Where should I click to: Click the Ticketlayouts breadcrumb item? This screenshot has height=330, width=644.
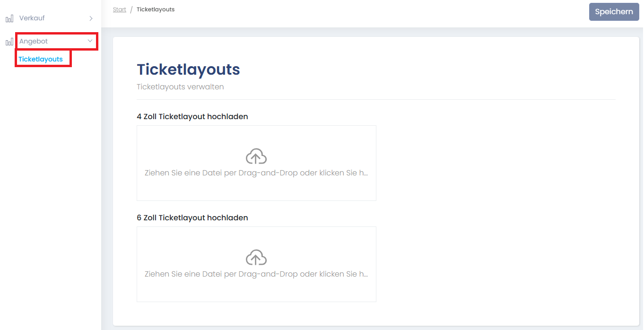tap(156, 9)
